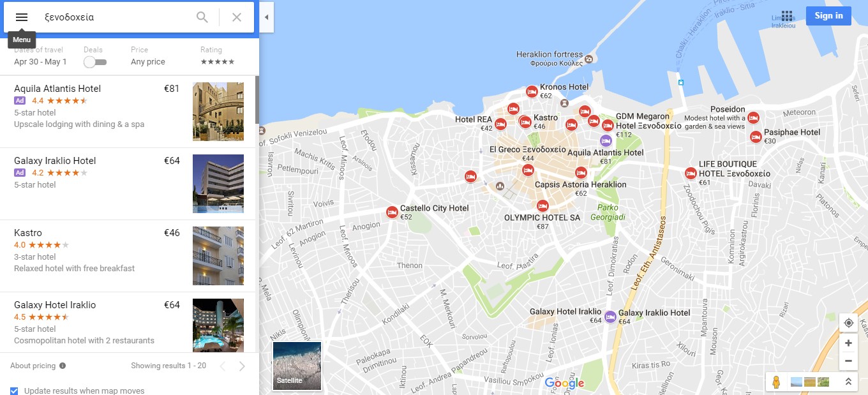Click the Sign in button

828,16
